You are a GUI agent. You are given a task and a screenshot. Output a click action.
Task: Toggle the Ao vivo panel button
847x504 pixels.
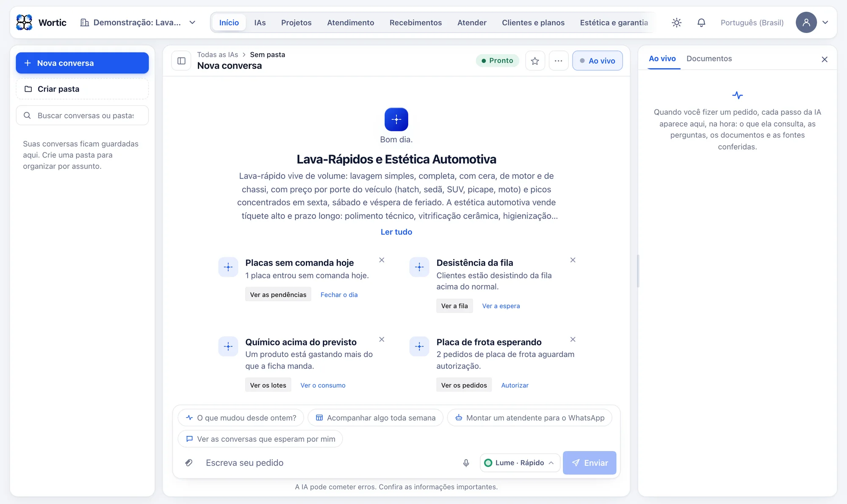597,61
